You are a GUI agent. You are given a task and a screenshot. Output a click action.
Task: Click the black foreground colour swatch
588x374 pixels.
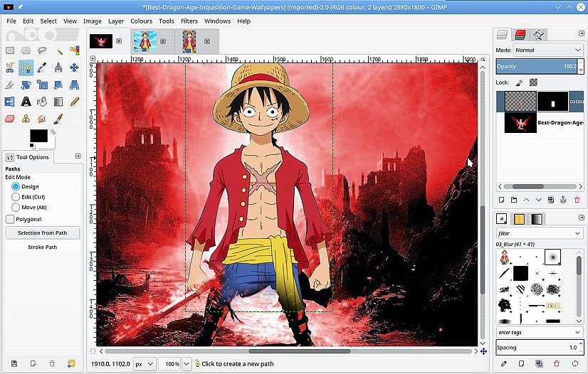coord(38,136)
